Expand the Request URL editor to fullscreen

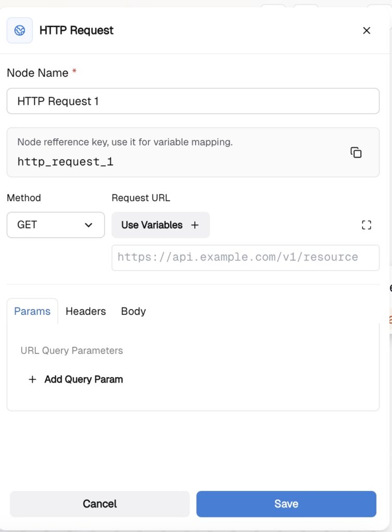[x=367, y=225]
